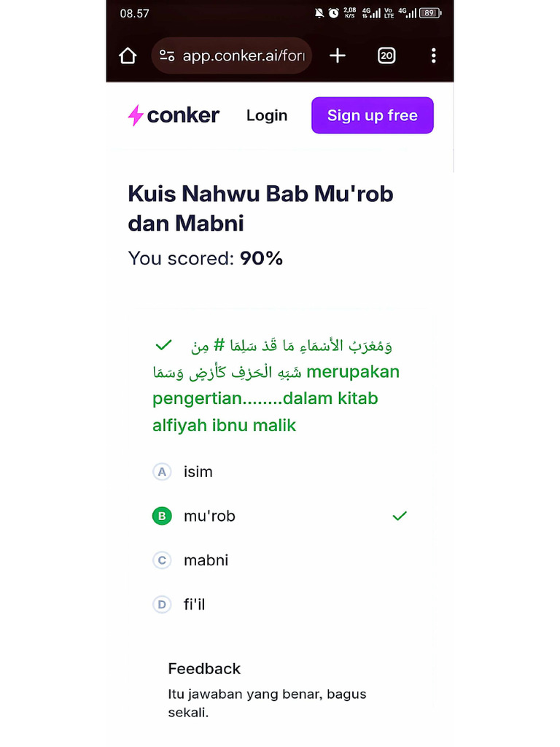
Task: Click the green checkmark before the question
Action: coord(163,344)
